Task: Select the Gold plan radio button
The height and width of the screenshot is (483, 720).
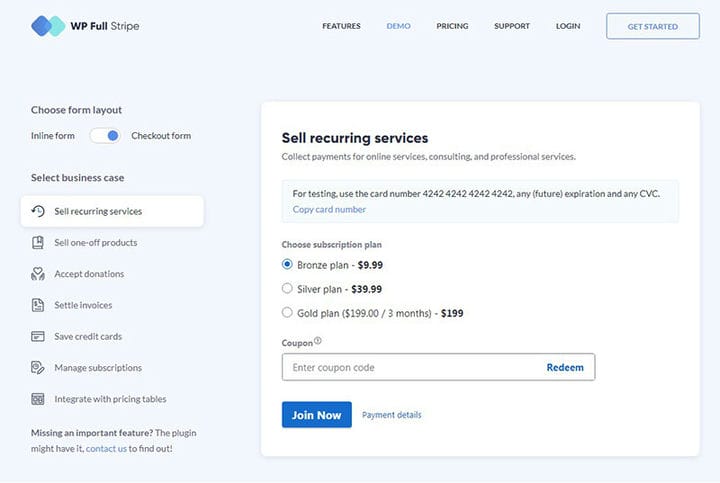Action: click(287, 313)
